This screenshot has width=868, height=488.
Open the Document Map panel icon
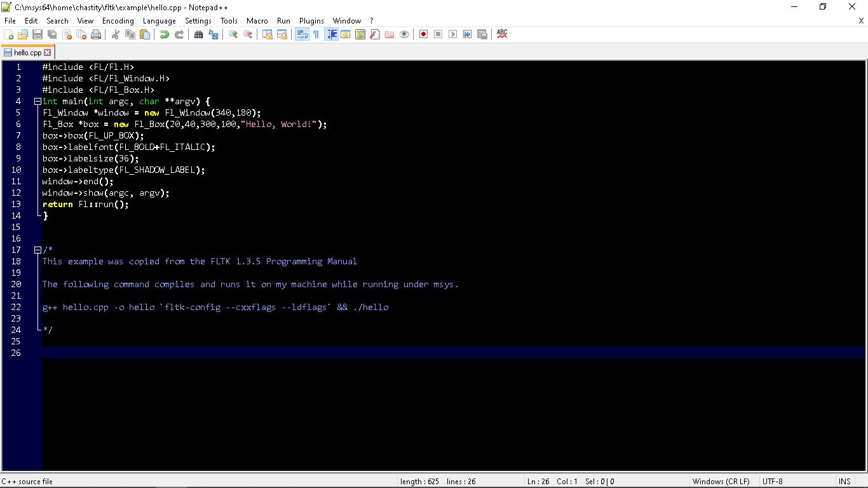coord(361,34)
